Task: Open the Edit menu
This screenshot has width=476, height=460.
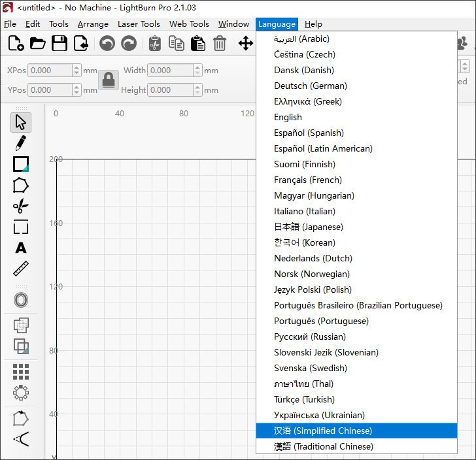Action: click(x=33, y=24)
